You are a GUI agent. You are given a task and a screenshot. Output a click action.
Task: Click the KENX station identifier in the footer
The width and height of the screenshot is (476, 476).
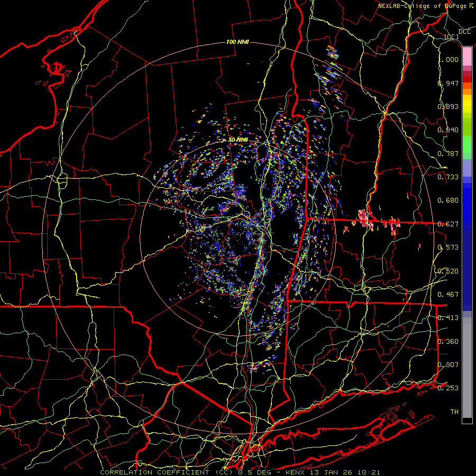(x=296, y=472)
